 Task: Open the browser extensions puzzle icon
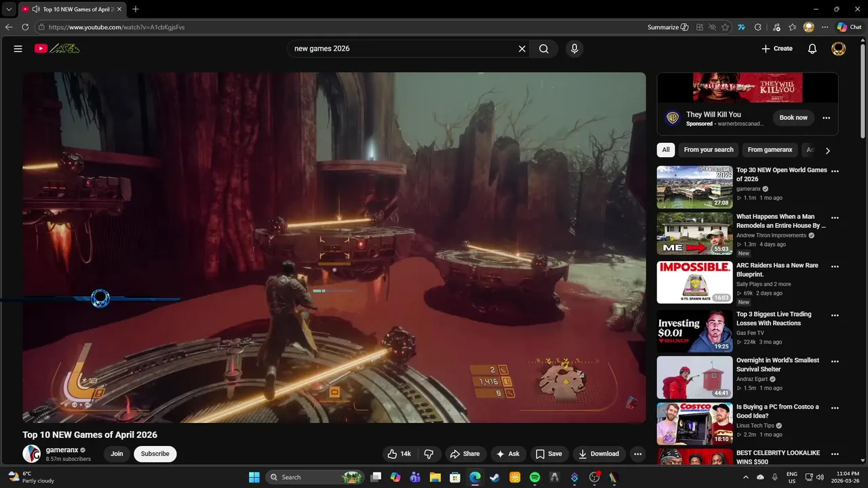coord(758,27)
